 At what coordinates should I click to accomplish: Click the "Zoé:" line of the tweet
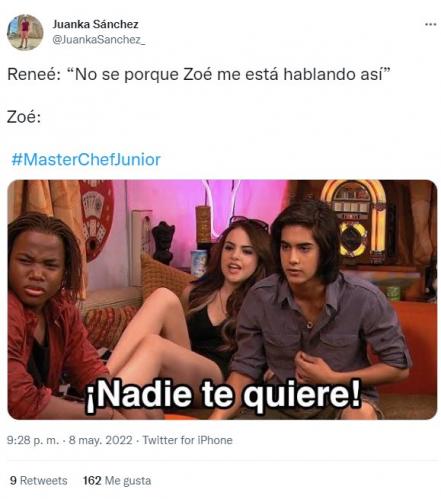click(24, 117)
